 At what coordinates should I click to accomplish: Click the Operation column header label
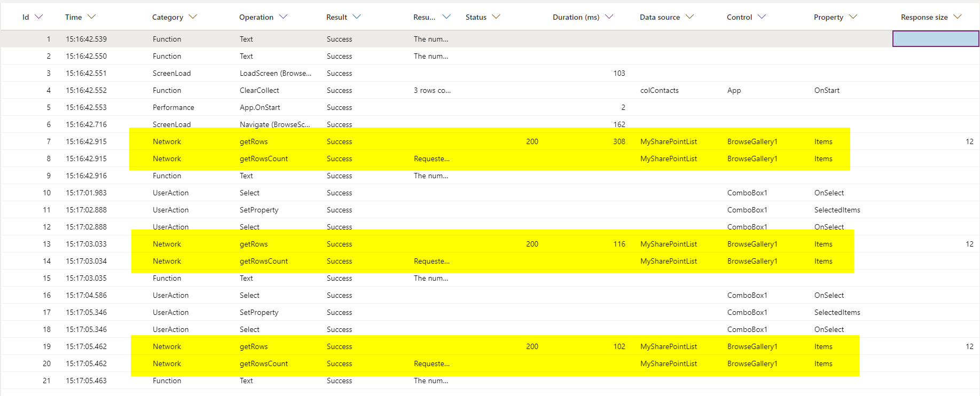(x=256, y=17)
